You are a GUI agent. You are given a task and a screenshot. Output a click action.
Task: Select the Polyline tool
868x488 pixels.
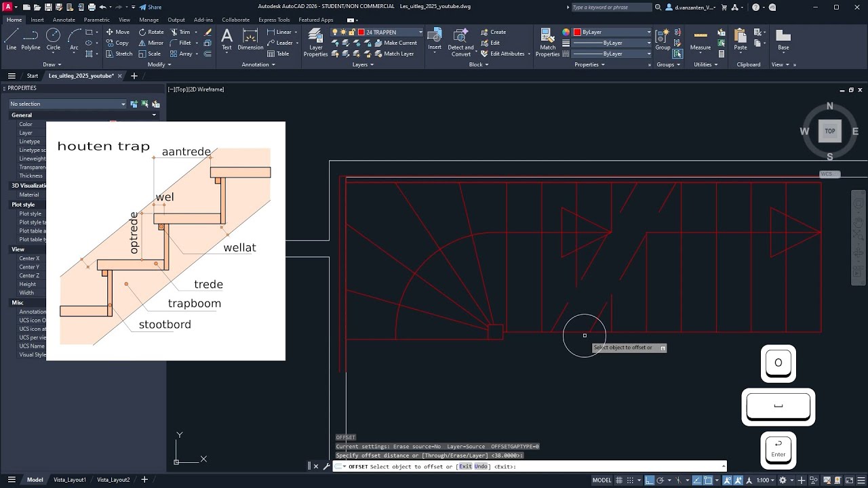click(x=31, y=39)
